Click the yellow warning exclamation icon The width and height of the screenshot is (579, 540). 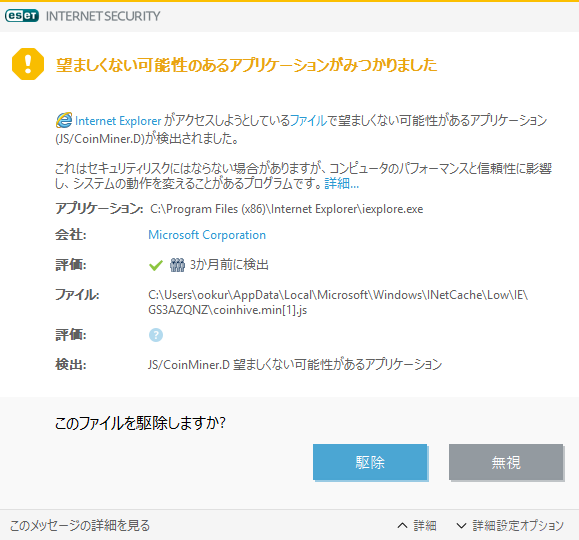28,64
